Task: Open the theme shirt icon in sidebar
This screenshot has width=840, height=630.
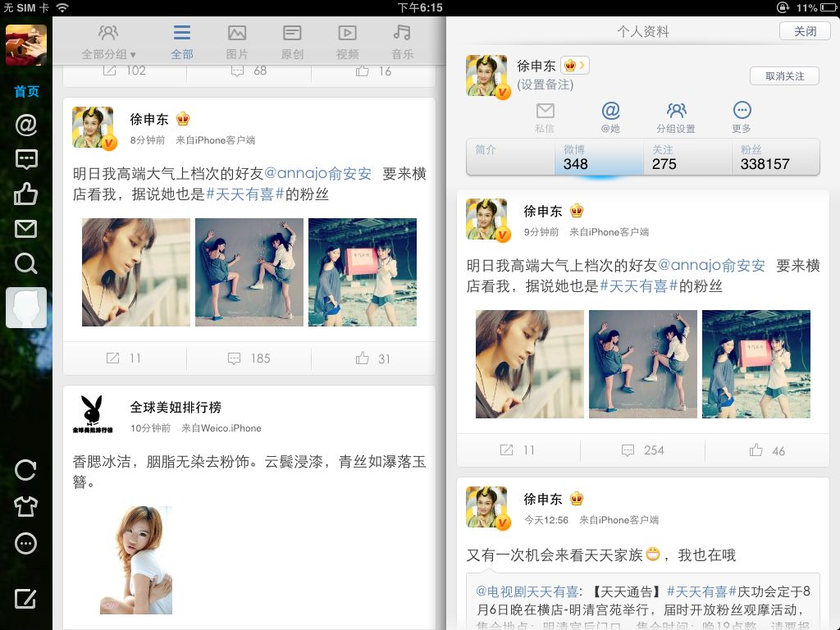Action: [25, 506]
